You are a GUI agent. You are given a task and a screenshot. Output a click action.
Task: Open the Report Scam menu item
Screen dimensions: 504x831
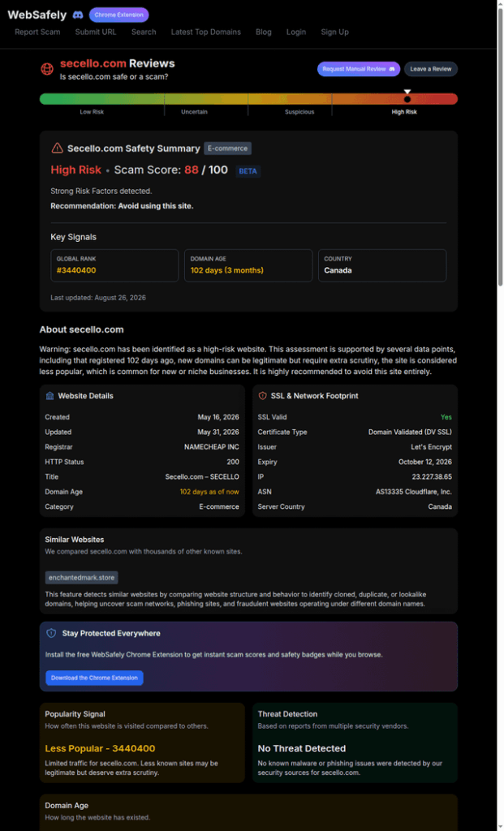(37, 32)
